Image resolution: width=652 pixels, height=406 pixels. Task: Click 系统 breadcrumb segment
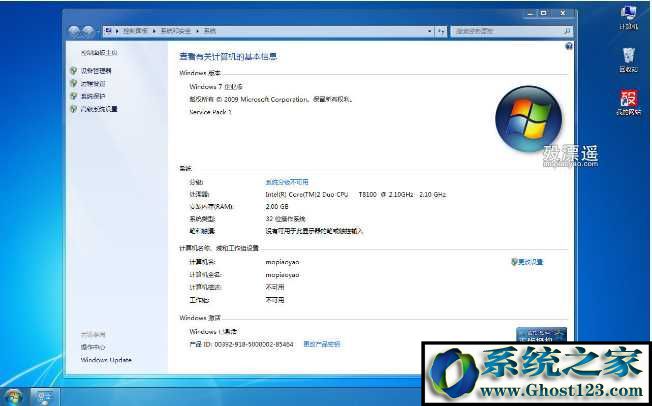click(210, 31)
